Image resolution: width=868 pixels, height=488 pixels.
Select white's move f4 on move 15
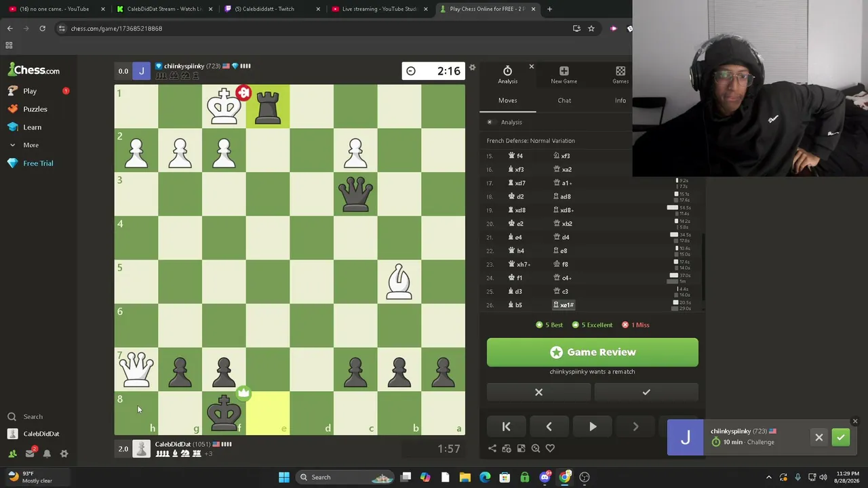coord(516,156)
